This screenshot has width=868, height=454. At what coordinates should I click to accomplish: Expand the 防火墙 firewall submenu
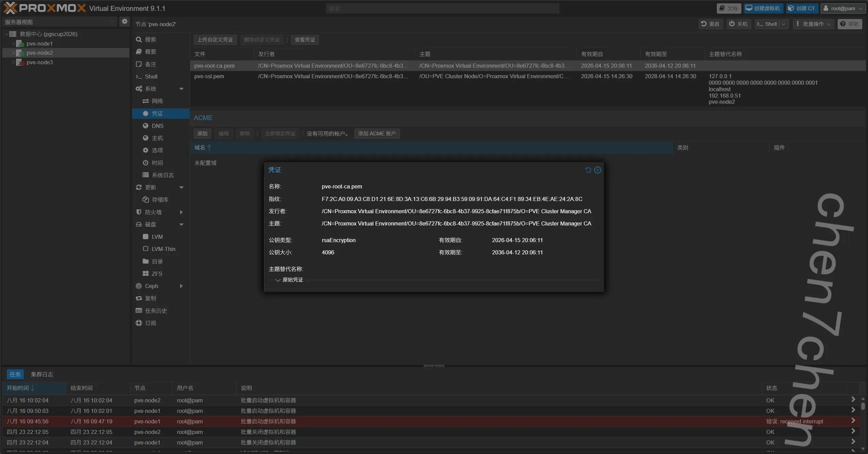pyautogui.click(x=181, y=212)
